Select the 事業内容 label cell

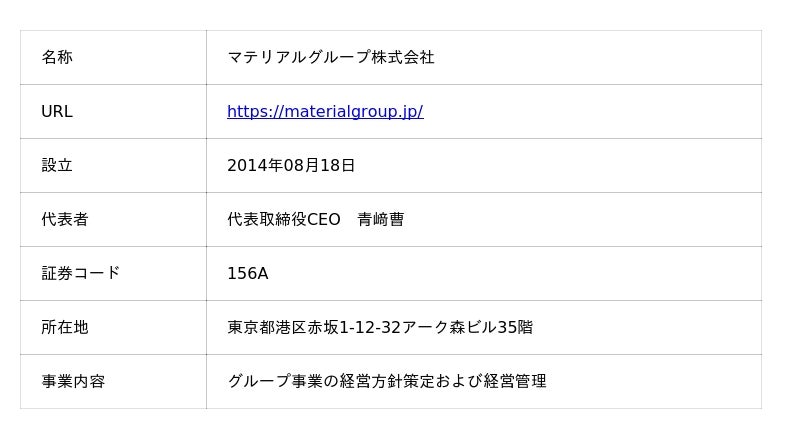point(72,381)
